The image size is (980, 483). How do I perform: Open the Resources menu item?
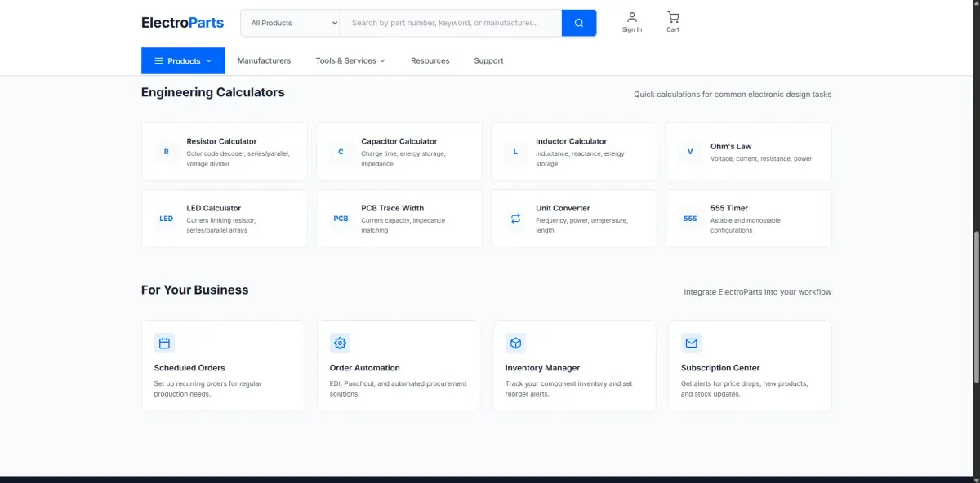430,61
